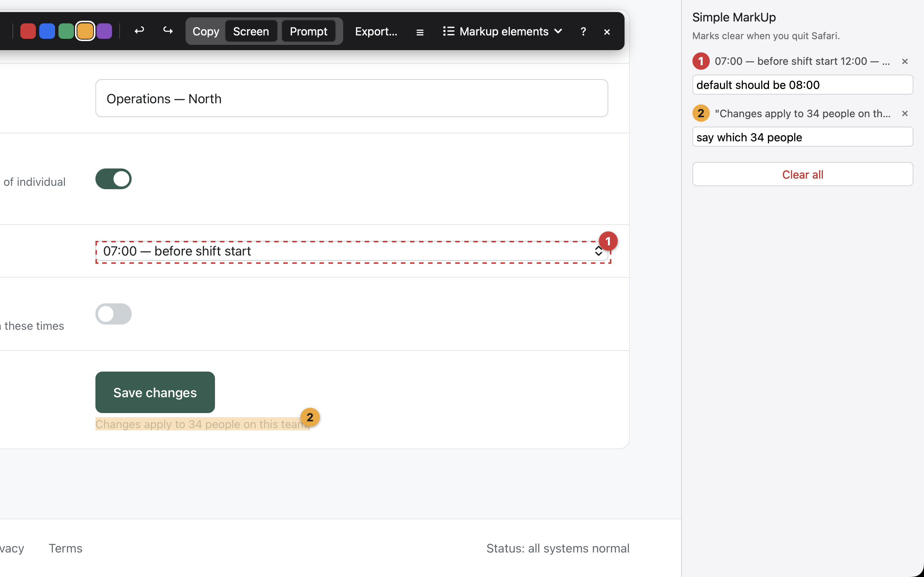
Task: Click the orange number 2 badge in sidebar
Action: (701, 113)
